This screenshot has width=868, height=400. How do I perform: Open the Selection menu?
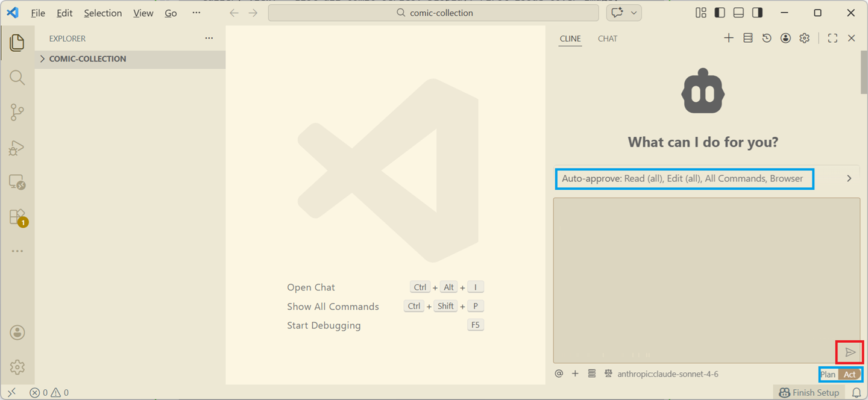(102, 13)
